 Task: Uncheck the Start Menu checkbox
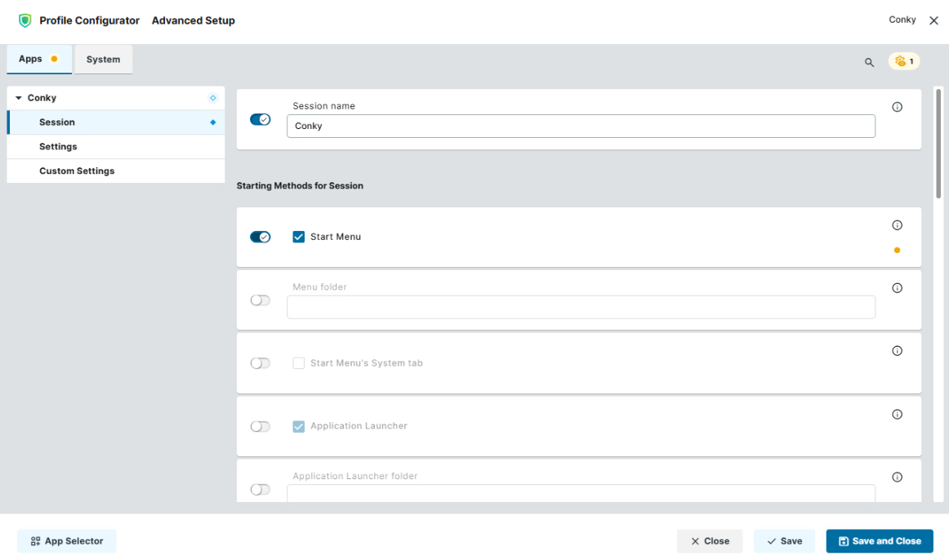tap(298, 237)
